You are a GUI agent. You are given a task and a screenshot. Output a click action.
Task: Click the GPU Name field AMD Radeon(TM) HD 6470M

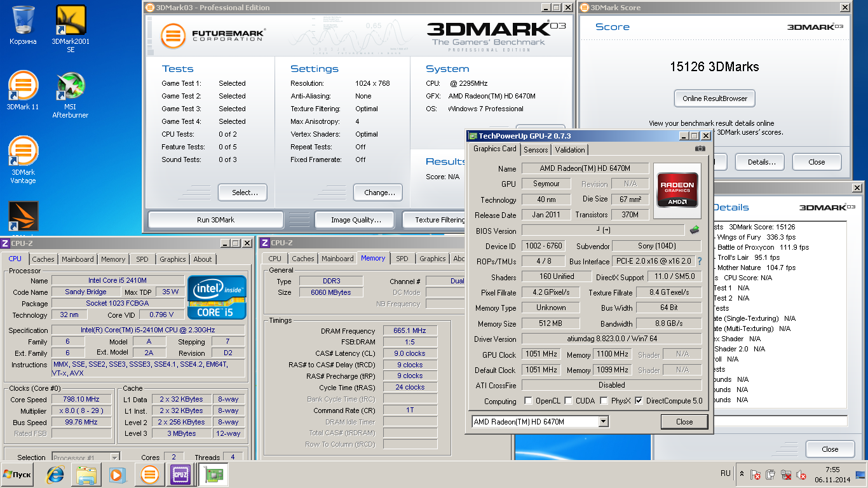[585, 168]
